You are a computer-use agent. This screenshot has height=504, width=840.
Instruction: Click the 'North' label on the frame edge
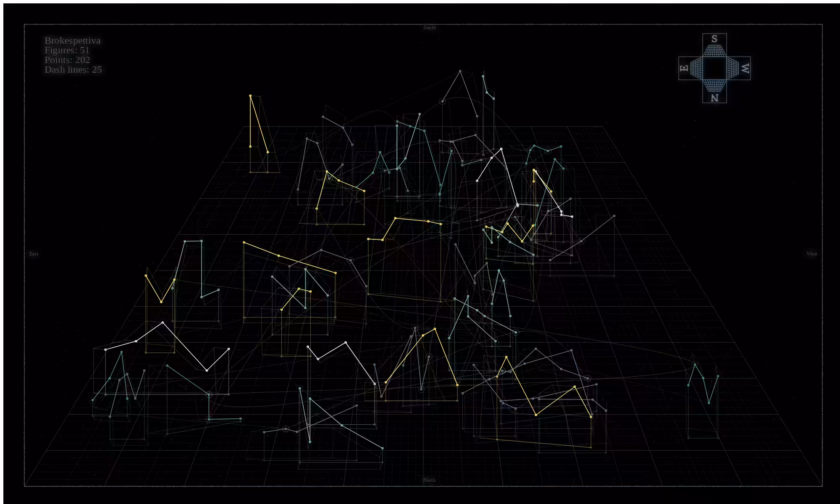click(429, 480)
